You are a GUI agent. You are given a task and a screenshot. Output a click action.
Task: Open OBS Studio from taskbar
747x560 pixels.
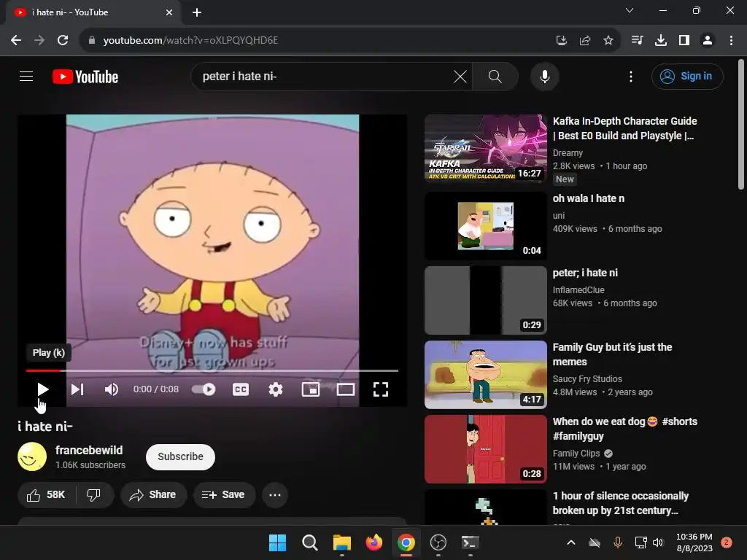pos(438,542)
